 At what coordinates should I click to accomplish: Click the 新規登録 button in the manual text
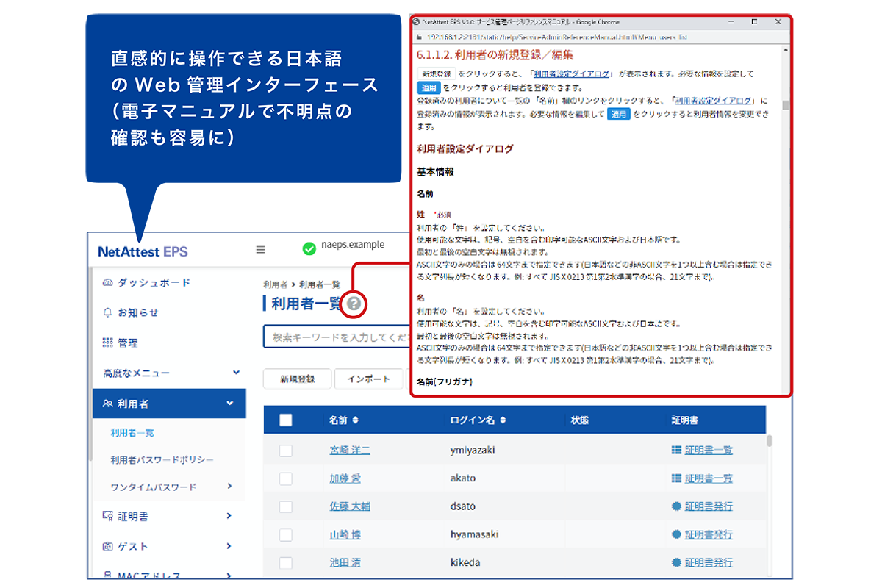tap(435, 74)
